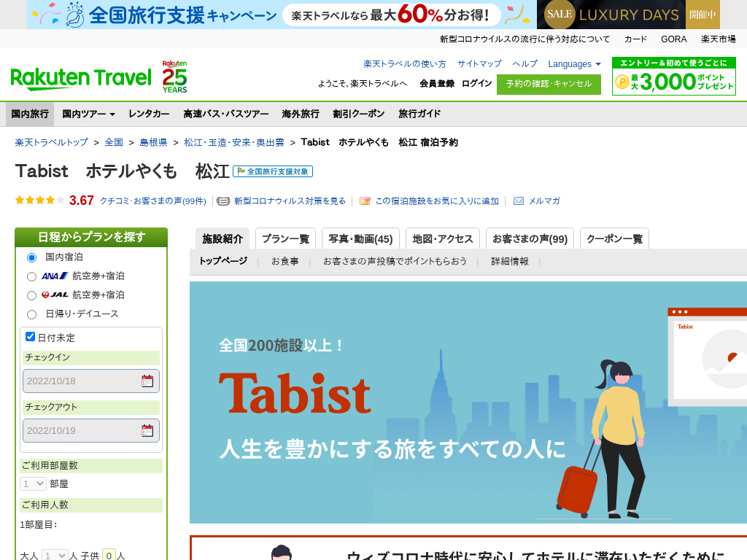Click the ANA logo option
The image size is (747, 560).
(x=55, y=276)
